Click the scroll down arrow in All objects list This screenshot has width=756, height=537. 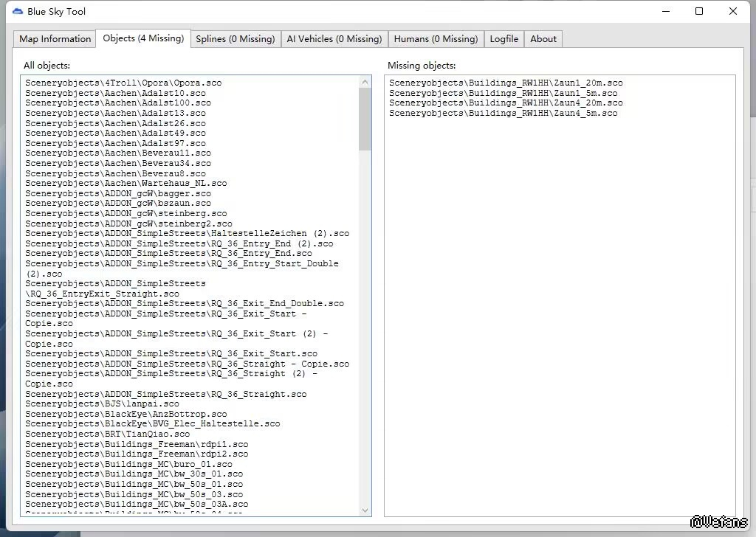click(x=365, y=510)
